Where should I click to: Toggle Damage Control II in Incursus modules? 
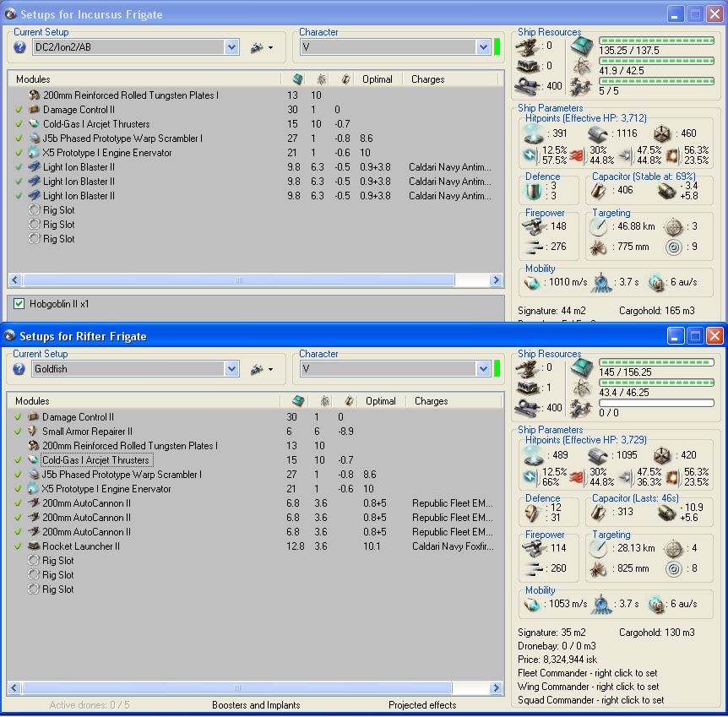pyautogui.click(x=19, y=110)
